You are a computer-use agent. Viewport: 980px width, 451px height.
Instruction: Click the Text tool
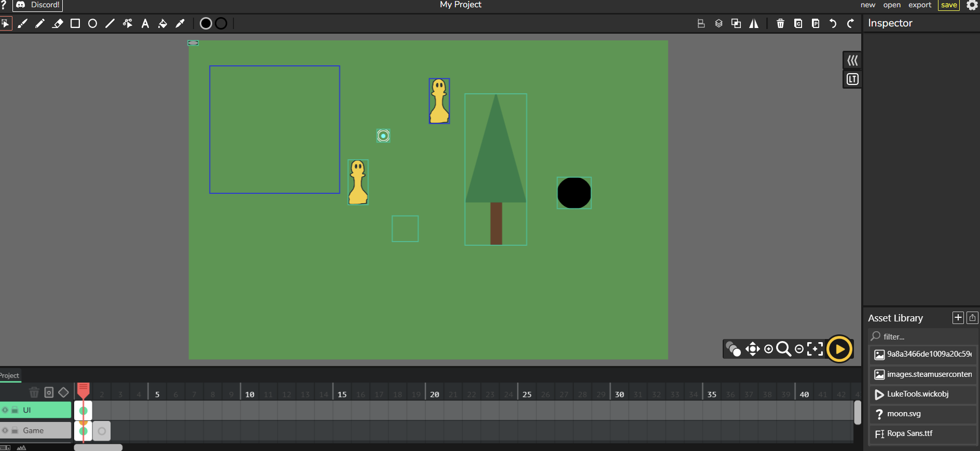tap(145, 23)
